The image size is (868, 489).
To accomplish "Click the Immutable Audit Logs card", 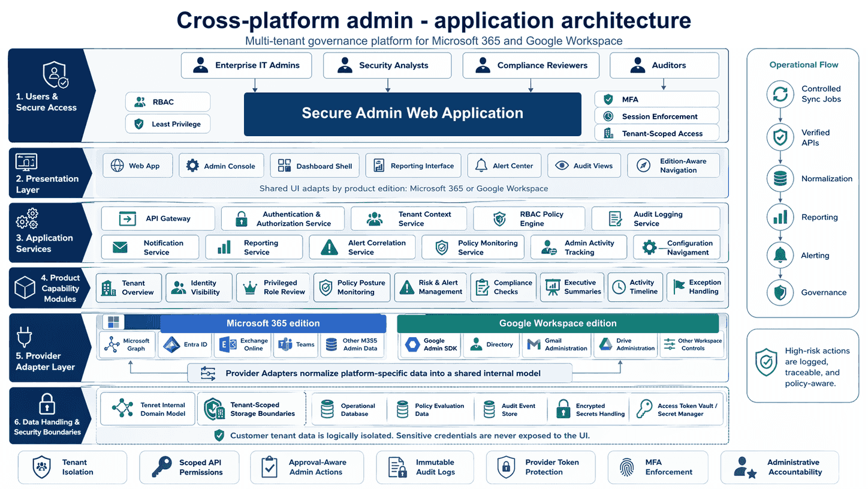I will [424, 467].
